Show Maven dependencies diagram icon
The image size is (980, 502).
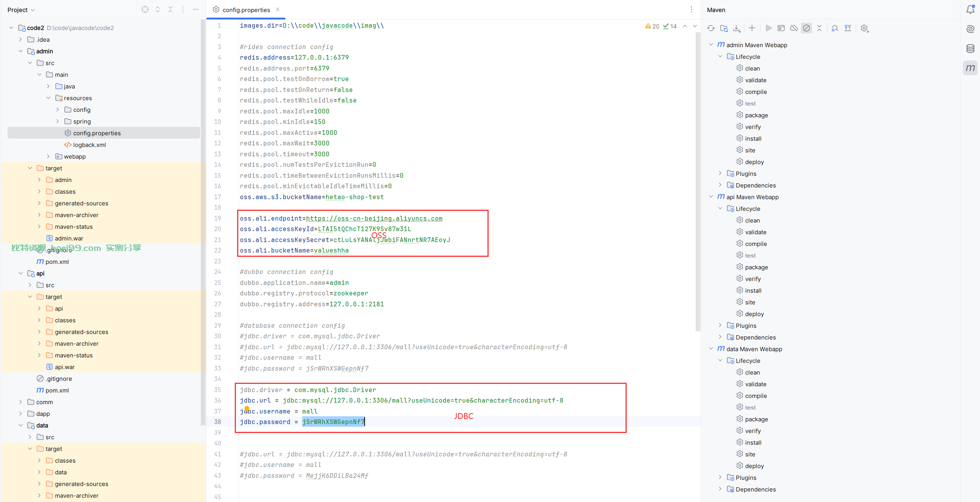pyautogui.click(x=848, y=28)
